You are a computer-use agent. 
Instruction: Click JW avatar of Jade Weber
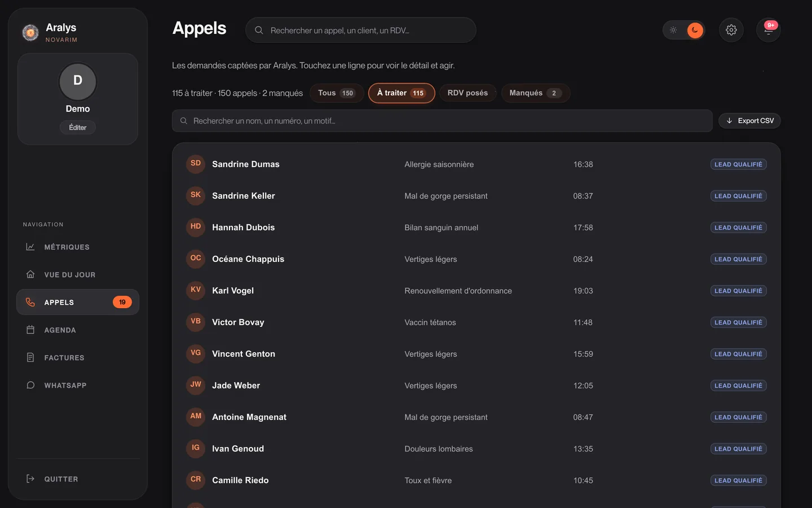196,385
